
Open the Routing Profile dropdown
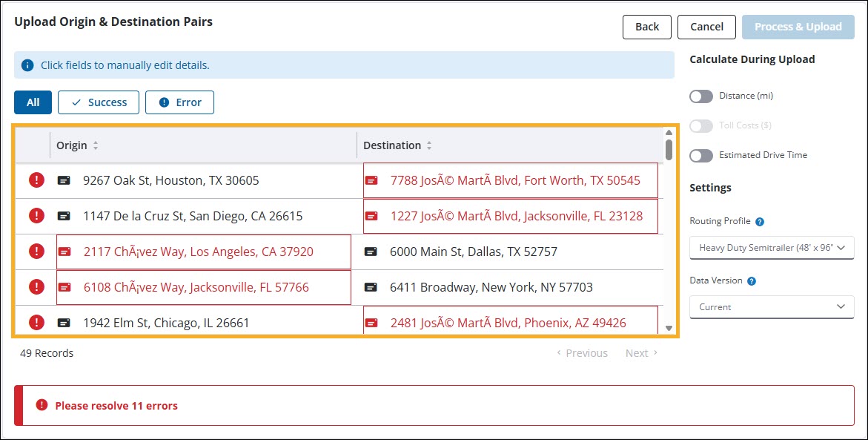(772, 248)
